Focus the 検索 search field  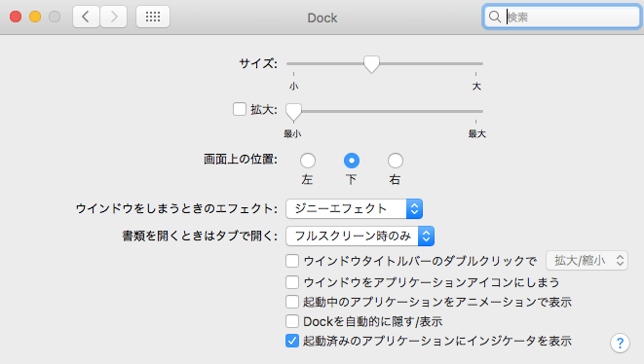click(x=562, y=17)
